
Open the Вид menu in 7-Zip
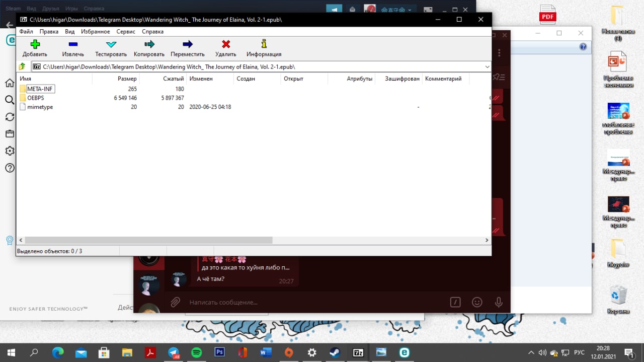click(x=70, y=31)
